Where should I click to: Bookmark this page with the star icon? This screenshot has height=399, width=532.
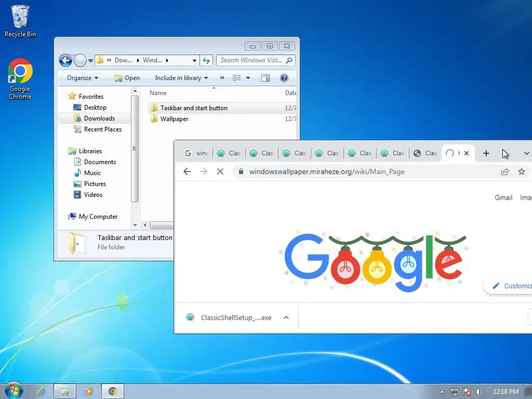[522, 171]
